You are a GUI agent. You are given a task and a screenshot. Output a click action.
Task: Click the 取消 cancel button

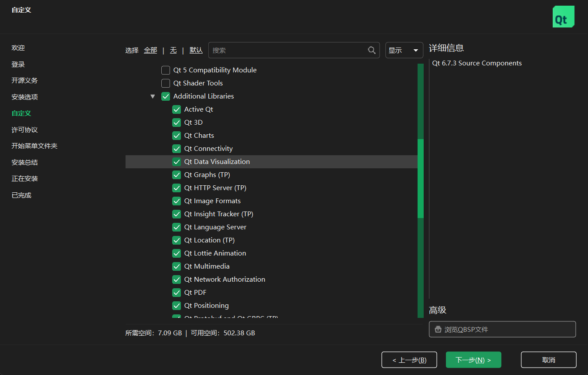[x=548, y=360]
